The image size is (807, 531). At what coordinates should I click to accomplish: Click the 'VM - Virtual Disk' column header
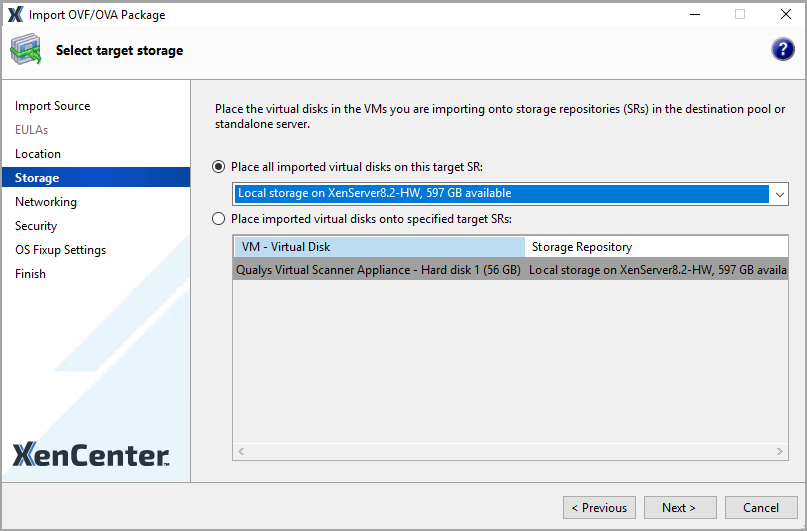(x=379, y=246)
